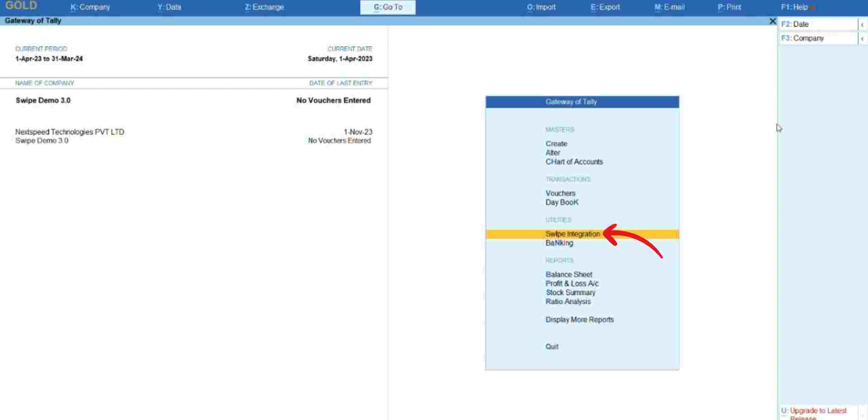Open F1: Help
This screenshot has width=868, height=420.
[794, 7]
